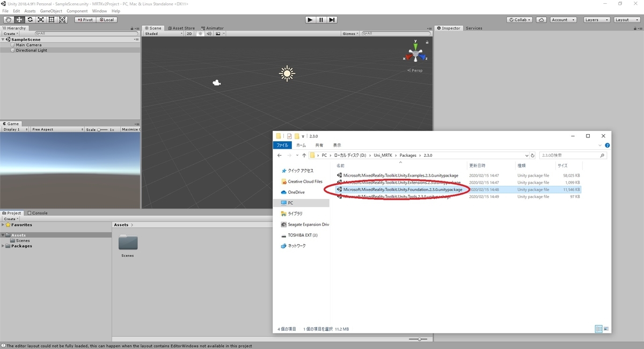Open the ホーム ribbon tab in Explorer

click(x=301, y=145)
